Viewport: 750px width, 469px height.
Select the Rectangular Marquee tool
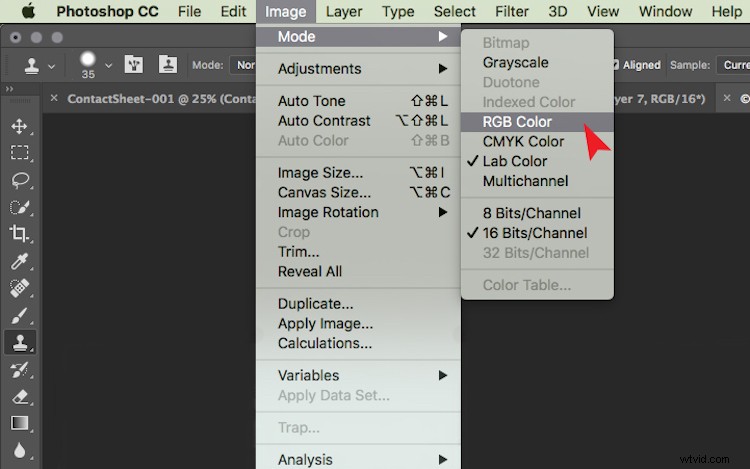19,153
